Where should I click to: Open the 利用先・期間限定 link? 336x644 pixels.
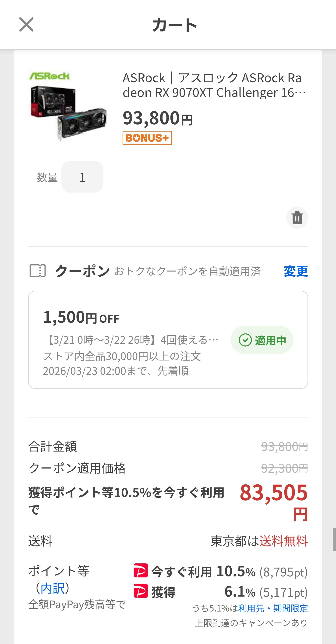pos(273,608)
